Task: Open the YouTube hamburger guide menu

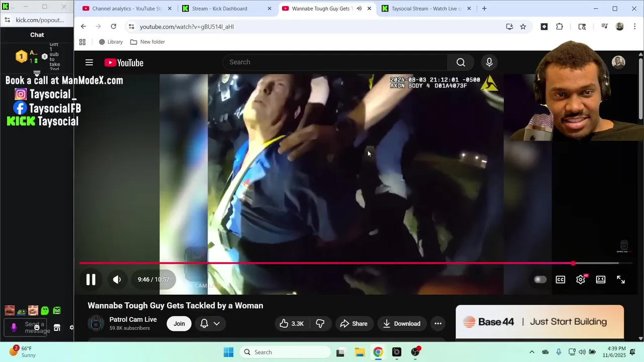Action: (89, 62)
